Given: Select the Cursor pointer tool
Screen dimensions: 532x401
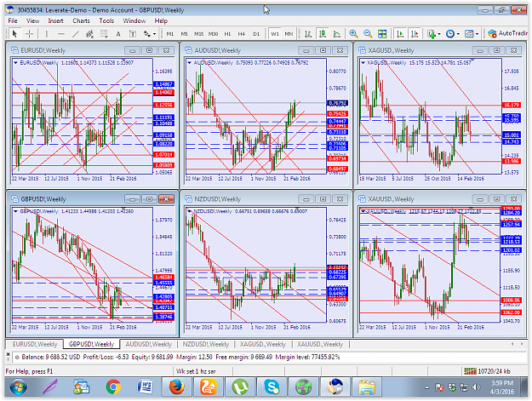Looking at the screenshot, I should 14,33.
